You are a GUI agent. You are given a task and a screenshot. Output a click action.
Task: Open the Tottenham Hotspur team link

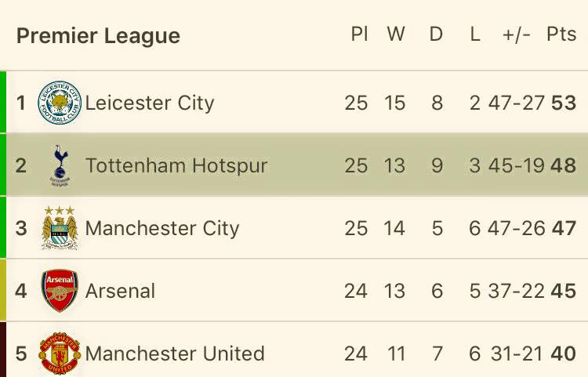point(176,165)
